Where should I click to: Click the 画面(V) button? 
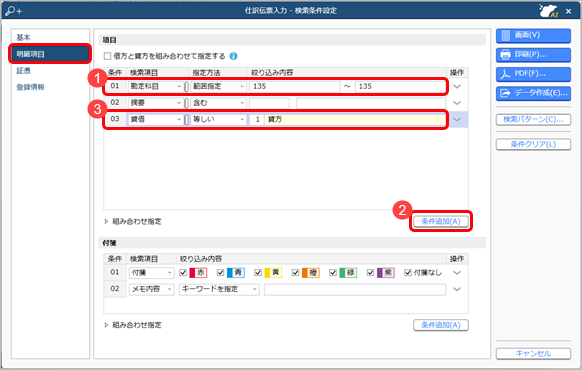point(533,35)
